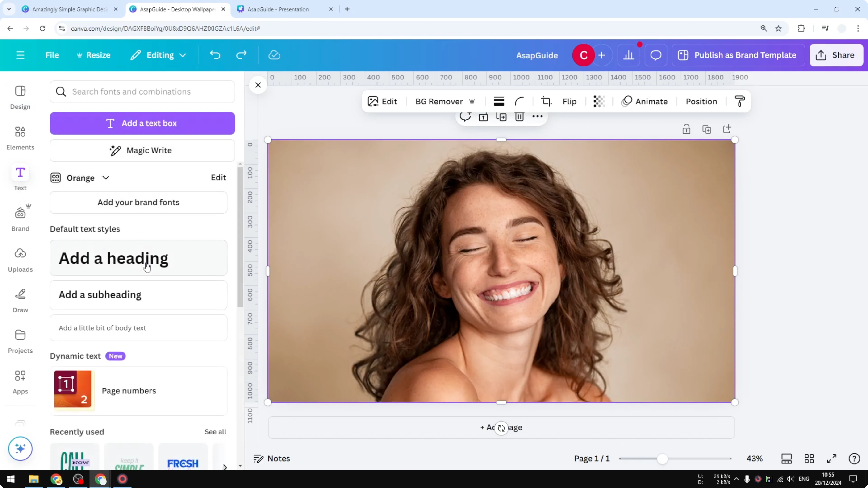Open the Position panel
The height and width of the screenshot is (488, 868).
(x=701, y=101)
